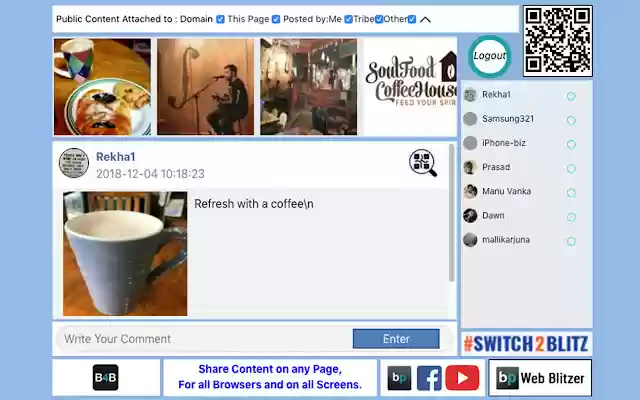
Task: Click the post's vertical scrollbar
Action: [x=451, y=212]
